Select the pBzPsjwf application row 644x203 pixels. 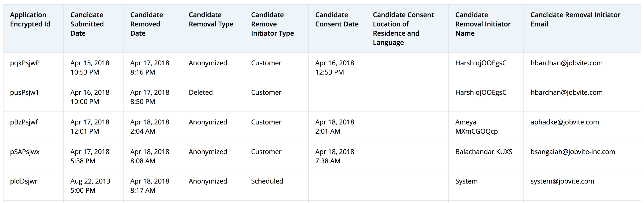click(x=24, y=122)
